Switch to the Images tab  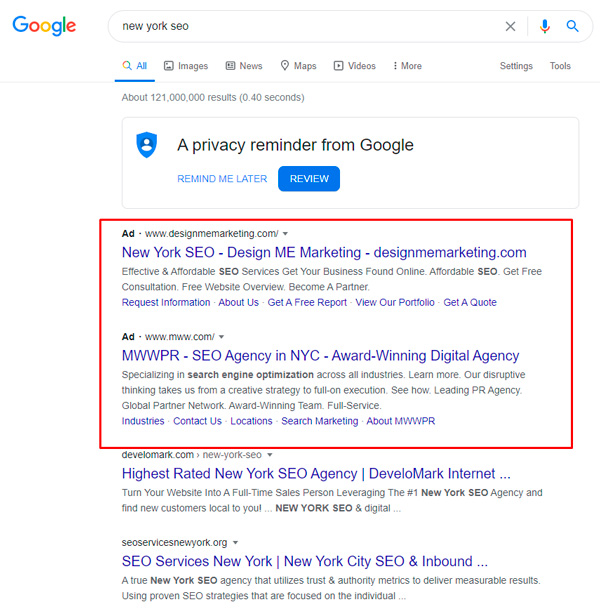point(185,66)
